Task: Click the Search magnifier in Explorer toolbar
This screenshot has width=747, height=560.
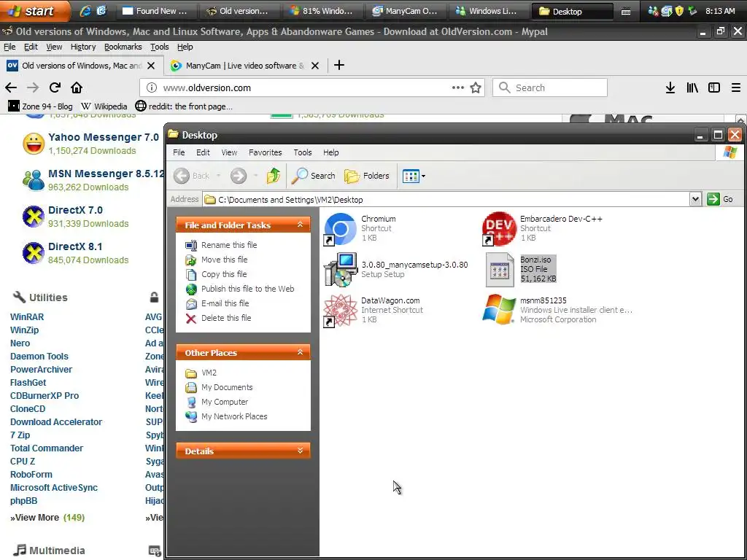Action: [314, 176]
